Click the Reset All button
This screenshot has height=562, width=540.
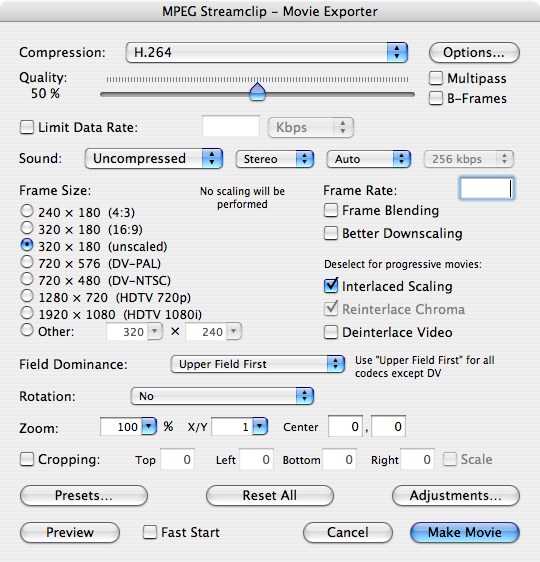(x=270, y=495)
